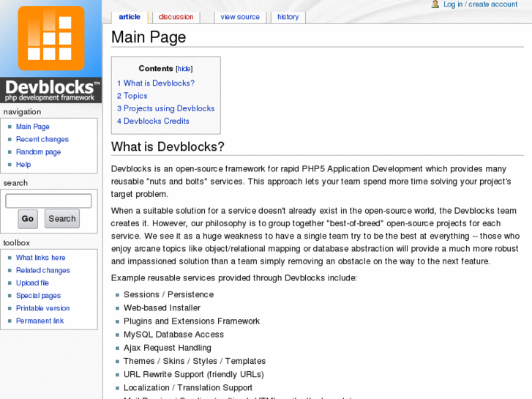Open the article tab
532x399 pixels.
click(130, 17)
